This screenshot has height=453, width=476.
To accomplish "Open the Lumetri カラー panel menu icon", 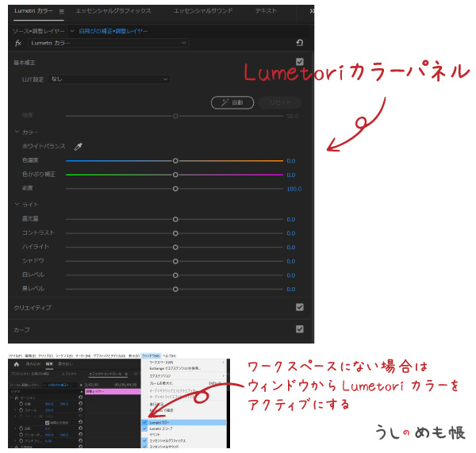I will click(62, 12).
